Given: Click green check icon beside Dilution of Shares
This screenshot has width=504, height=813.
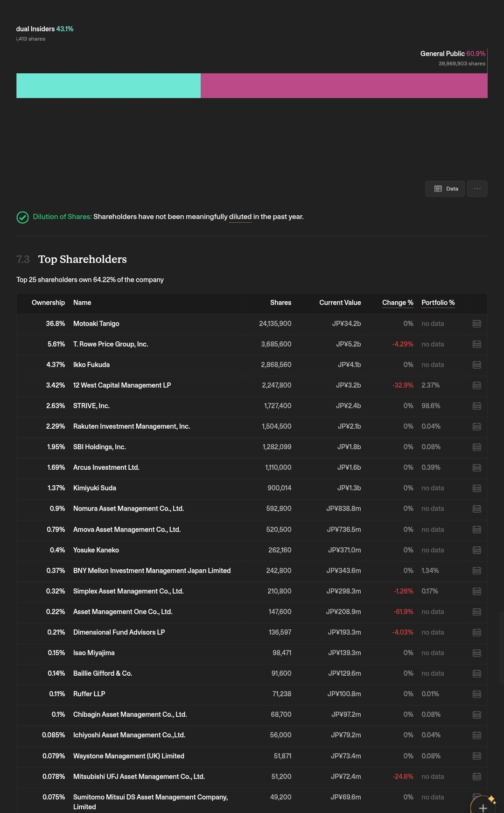Looking at the screenshot, I should [x=22, y=217].
